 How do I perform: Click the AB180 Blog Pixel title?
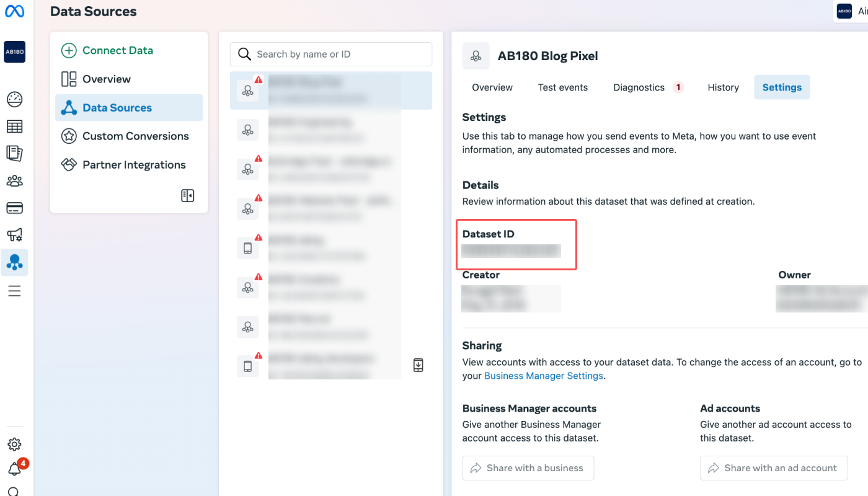click(548, 56)
